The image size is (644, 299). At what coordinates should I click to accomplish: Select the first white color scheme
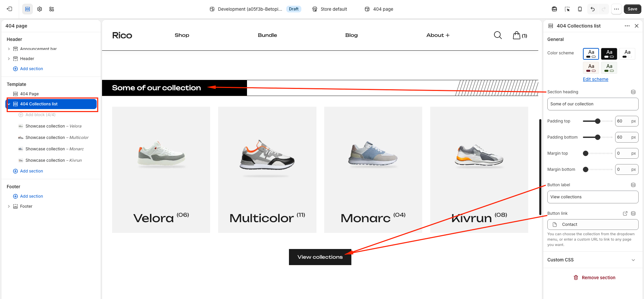click(591, 54)
